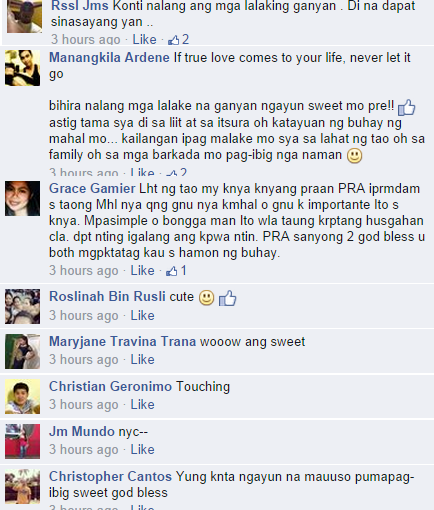Click '3 hours ago' timestamp on Jm Mundo comment
The image size is (434, 510).
tap(84, 450)
